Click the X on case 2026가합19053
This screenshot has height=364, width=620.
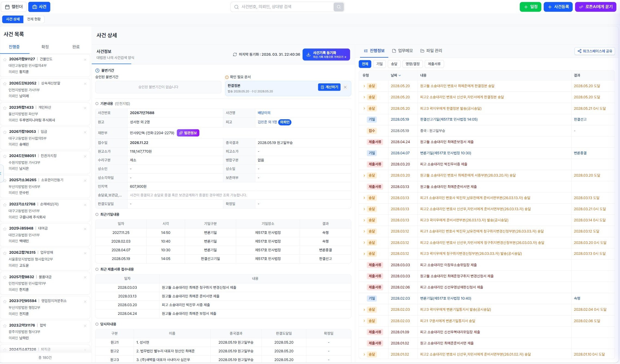click(x=85, y=132)
